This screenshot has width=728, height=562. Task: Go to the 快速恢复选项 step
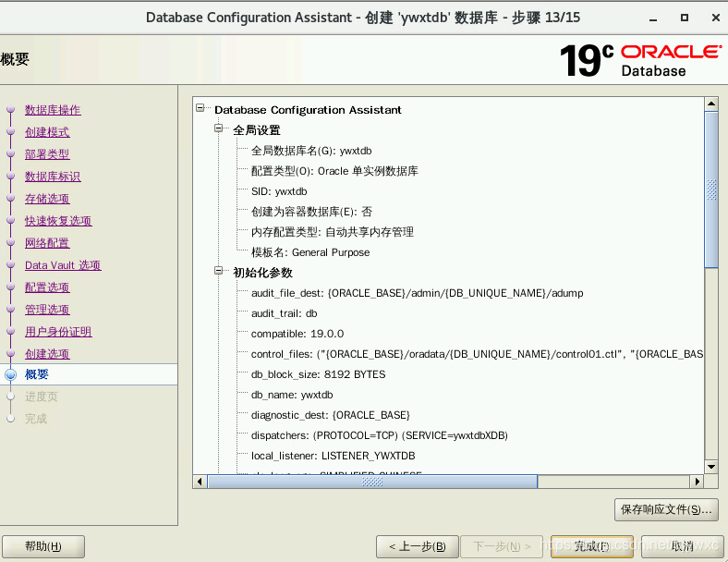58,221
